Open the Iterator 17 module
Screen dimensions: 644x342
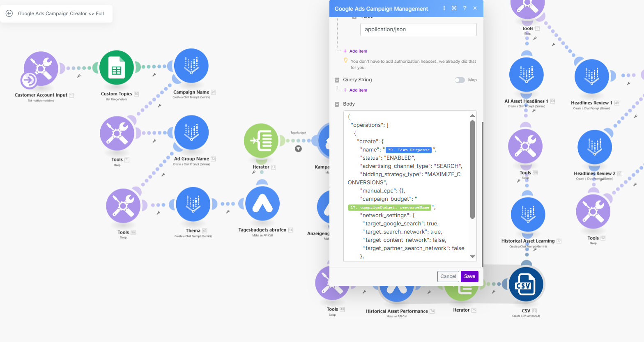(261, 141)
